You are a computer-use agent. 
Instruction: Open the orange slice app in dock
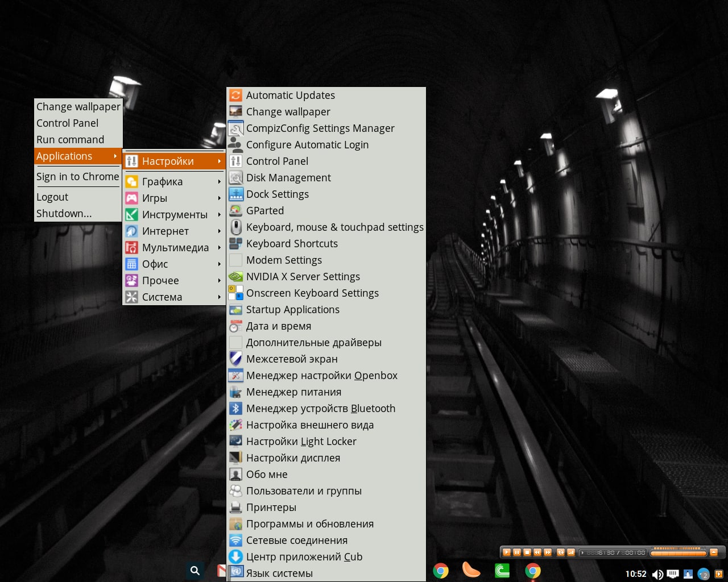(471, 570)
